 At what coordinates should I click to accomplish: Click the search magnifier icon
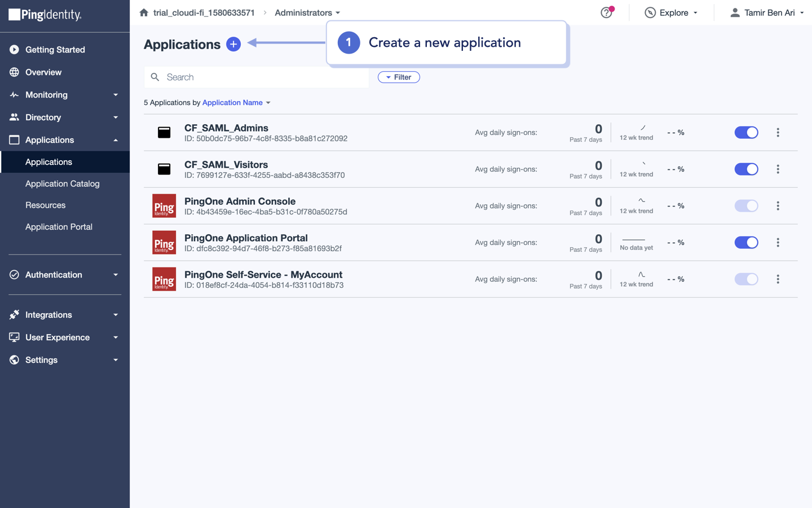click(155, 77)
